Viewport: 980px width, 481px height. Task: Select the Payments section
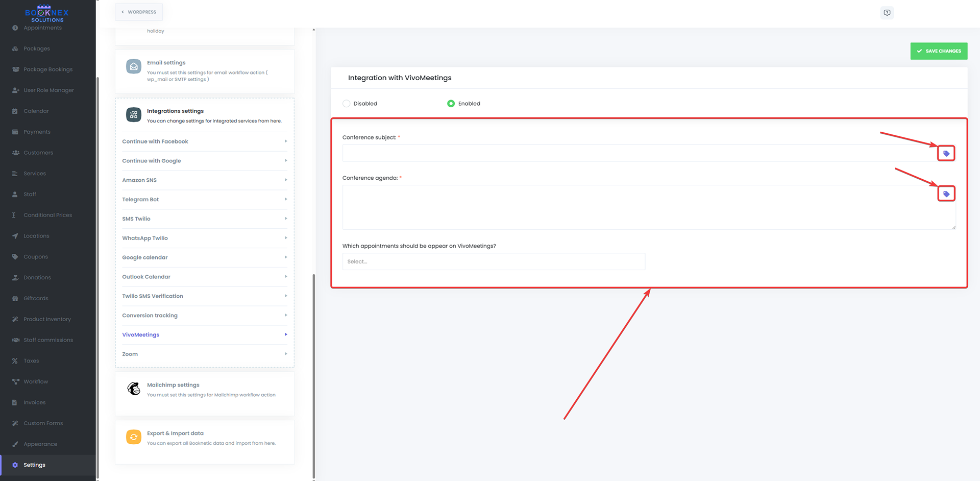coord(37,131)
